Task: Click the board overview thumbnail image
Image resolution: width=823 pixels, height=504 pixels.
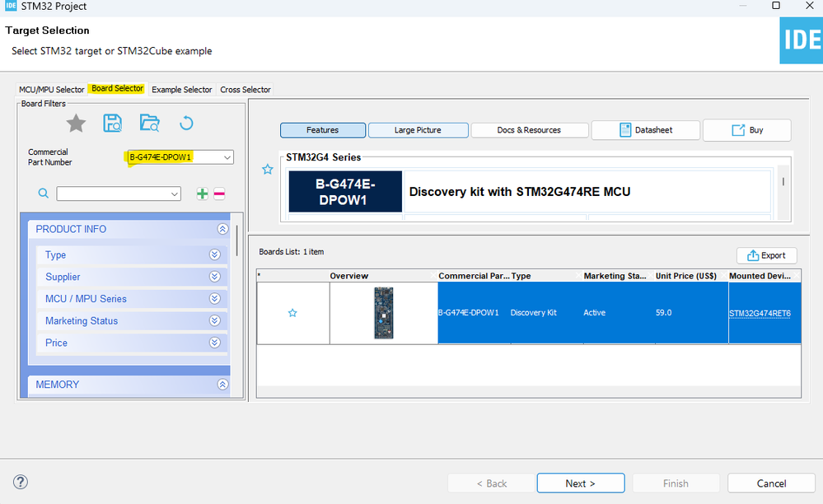Action: coord(384,313)
